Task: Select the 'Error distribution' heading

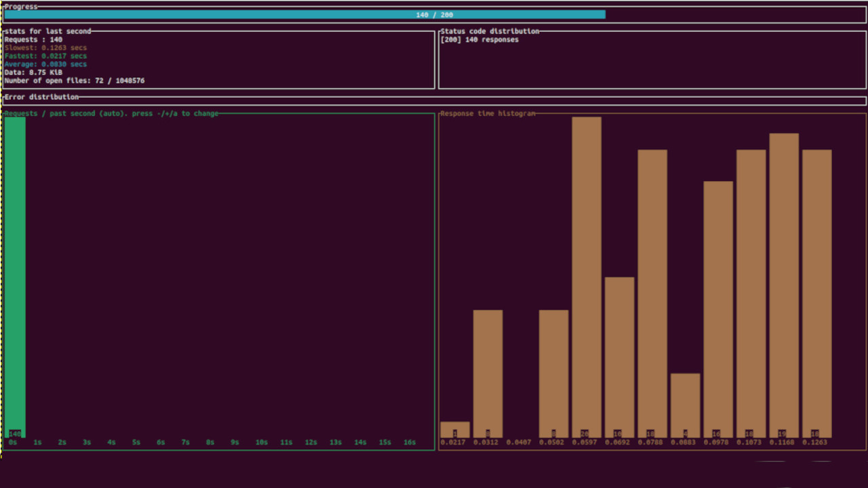Action: click(41, 97)
